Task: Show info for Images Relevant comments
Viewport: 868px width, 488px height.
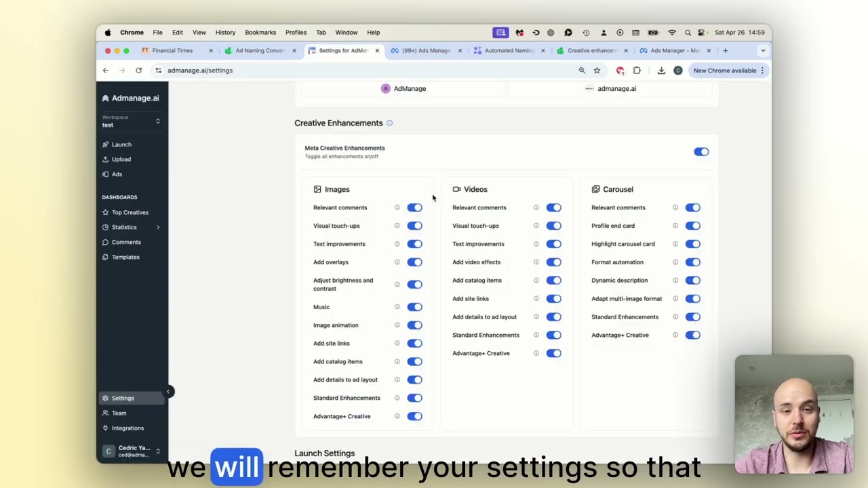Action: 397,207
